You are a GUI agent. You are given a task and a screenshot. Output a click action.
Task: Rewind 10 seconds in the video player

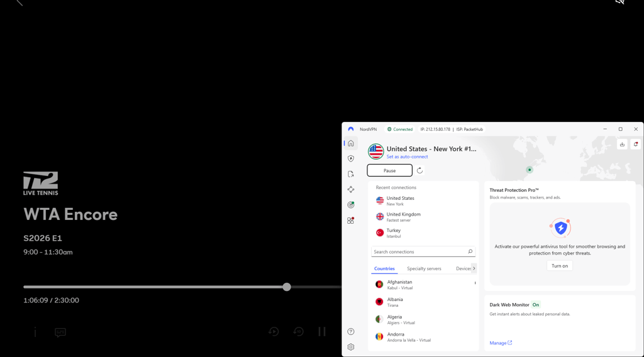click(299, 332)
